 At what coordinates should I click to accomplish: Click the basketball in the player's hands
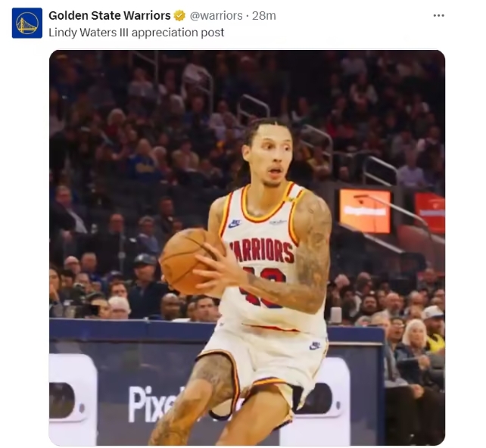(x=191, y=261)
